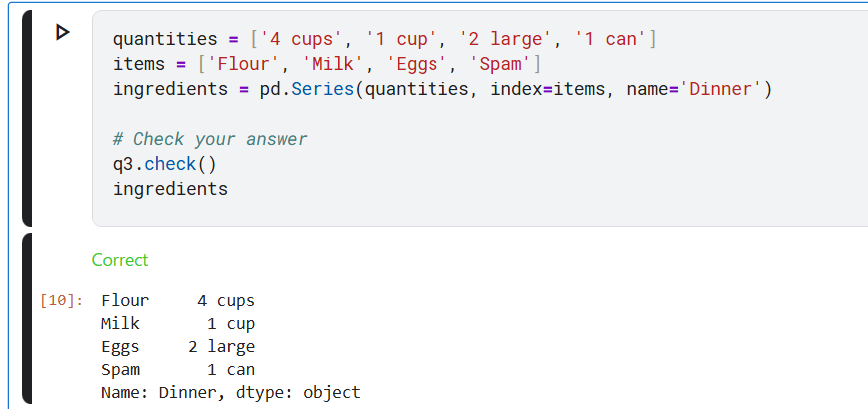Click the 'Flour 4 cups' output row

pyautogui.click(x=178, y=301)
